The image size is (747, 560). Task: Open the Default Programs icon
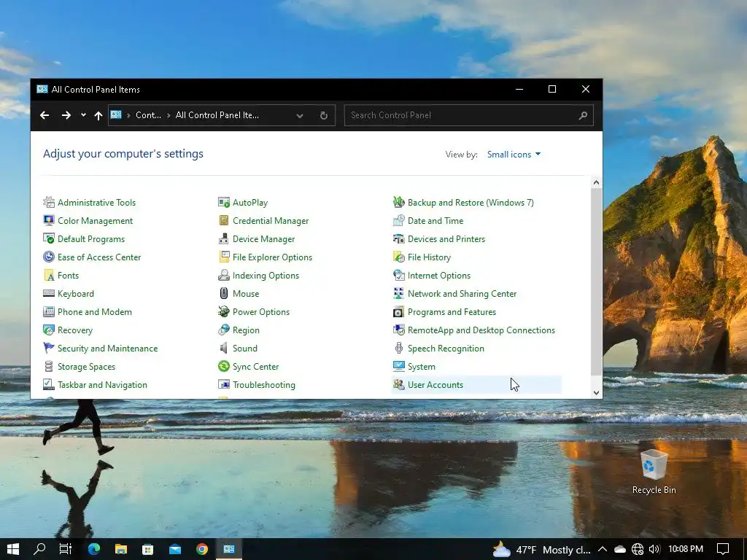[x=49, y=238]
